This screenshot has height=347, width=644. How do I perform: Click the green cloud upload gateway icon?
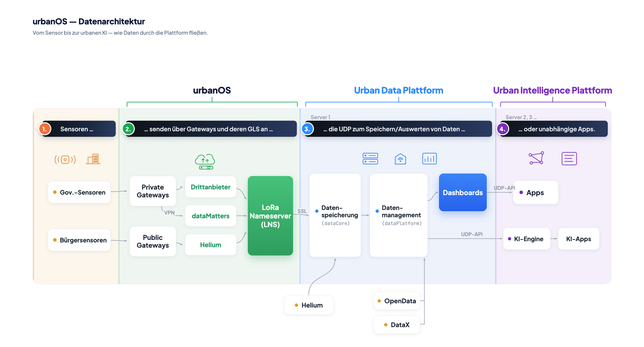205,162
